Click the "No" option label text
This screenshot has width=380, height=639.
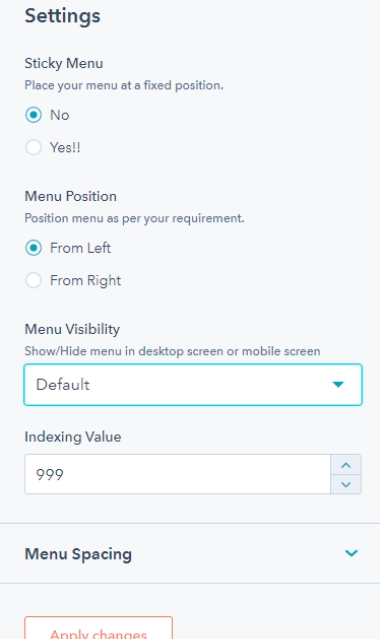(x=60, y=115)
